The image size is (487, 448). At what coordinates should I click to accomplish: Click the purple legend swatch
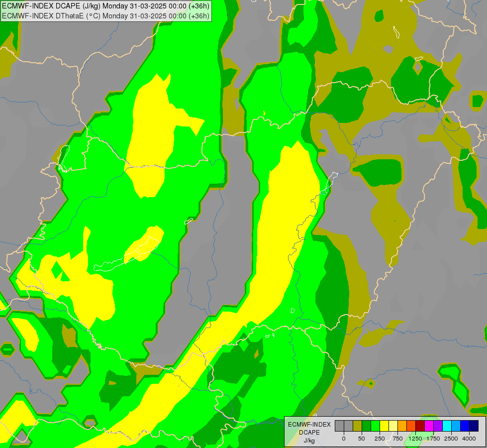[x=438, y=426]
